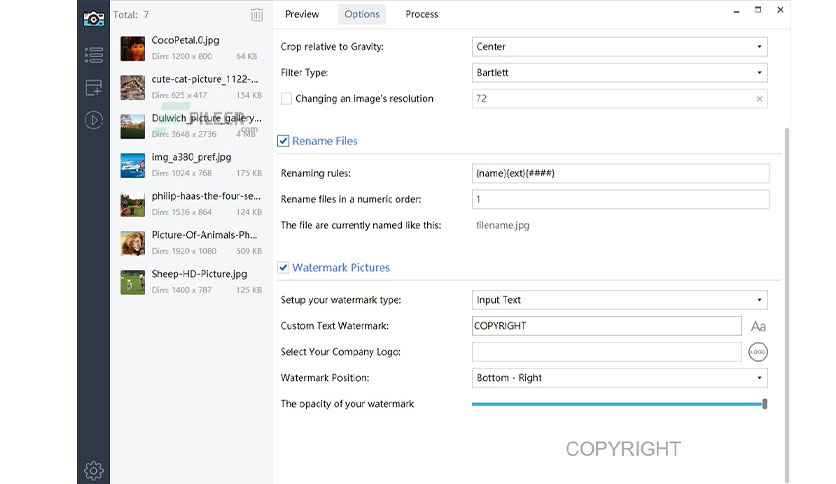Click the add images sidebar icon
This screenshot has height=484, width=836.
tap(94, 87)
